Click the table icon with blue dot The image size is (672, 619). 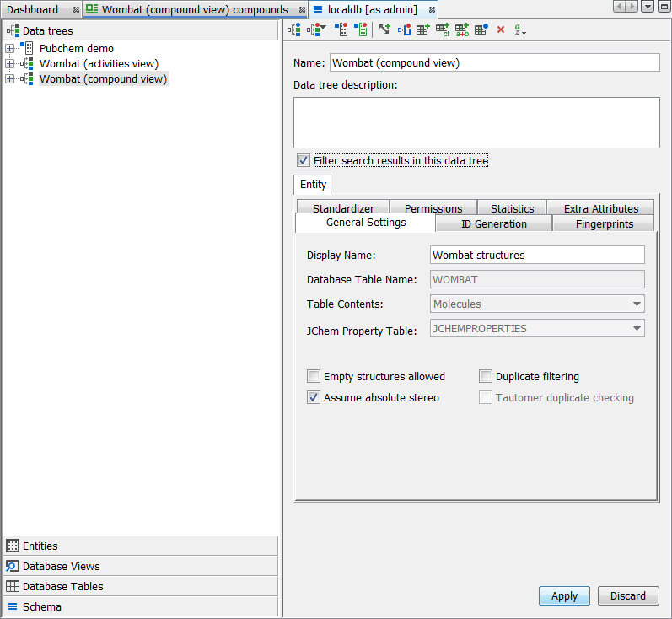pyautogui.click(x=481, y=30)
